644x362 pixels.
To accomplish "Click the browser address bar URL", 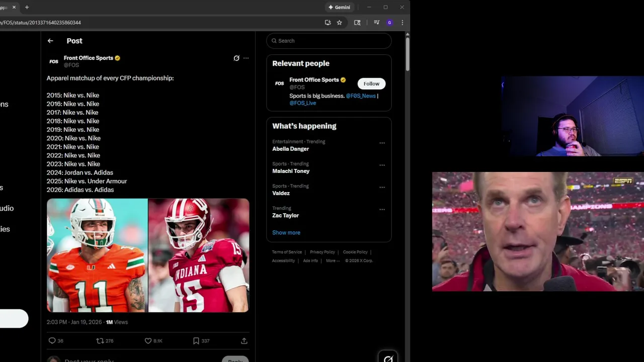I will pyautogui.click(x=40, y=23).
